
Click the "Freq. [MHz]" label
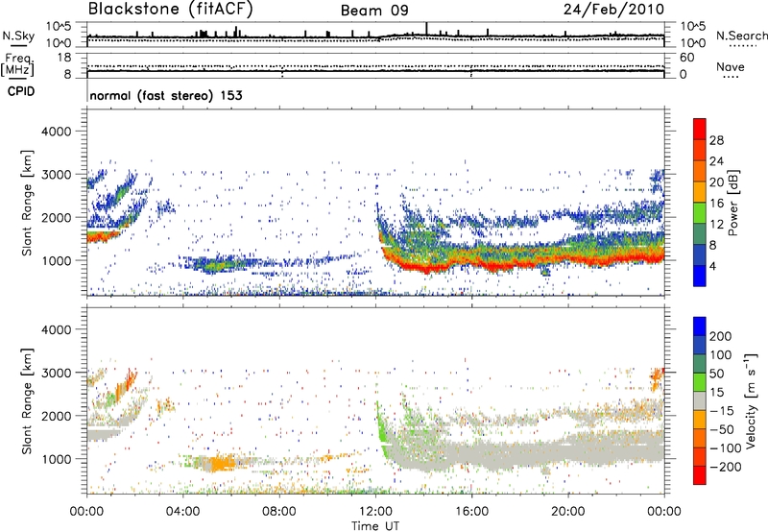click(17, 64)
